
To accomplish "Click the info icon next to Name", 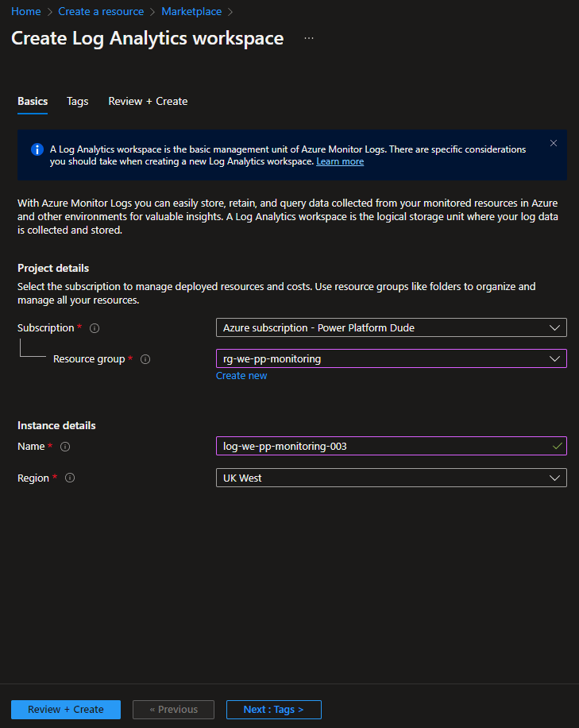I will 65,447.
